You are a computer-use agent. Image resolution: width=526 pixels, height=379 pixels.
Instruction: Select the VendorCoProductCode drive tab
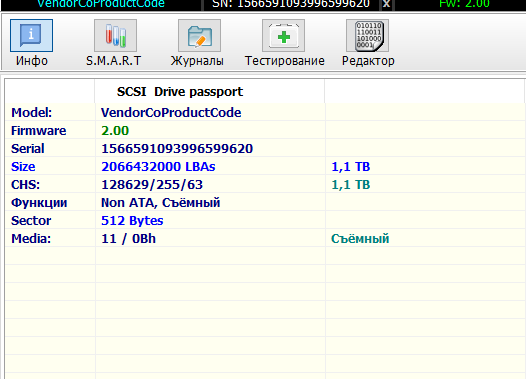coord(101,4)
